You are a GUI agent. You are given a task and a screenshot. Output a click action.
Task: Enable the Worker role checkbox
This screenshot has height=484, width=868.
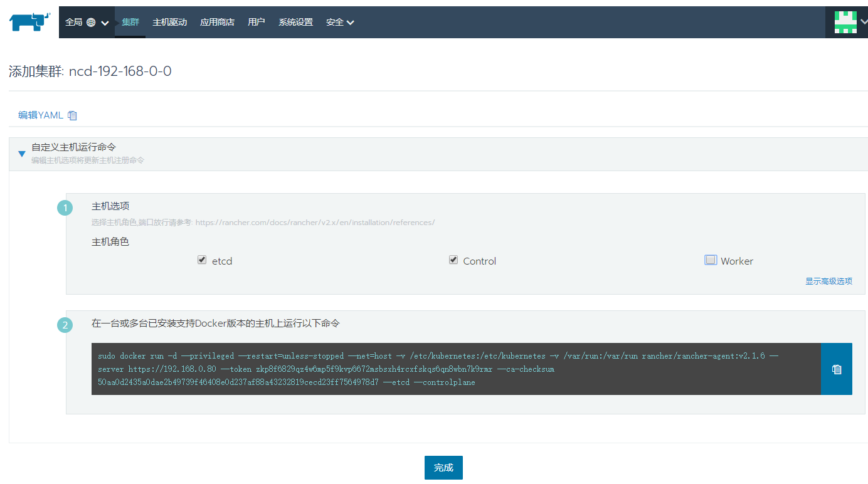click(x=711, y=260)
